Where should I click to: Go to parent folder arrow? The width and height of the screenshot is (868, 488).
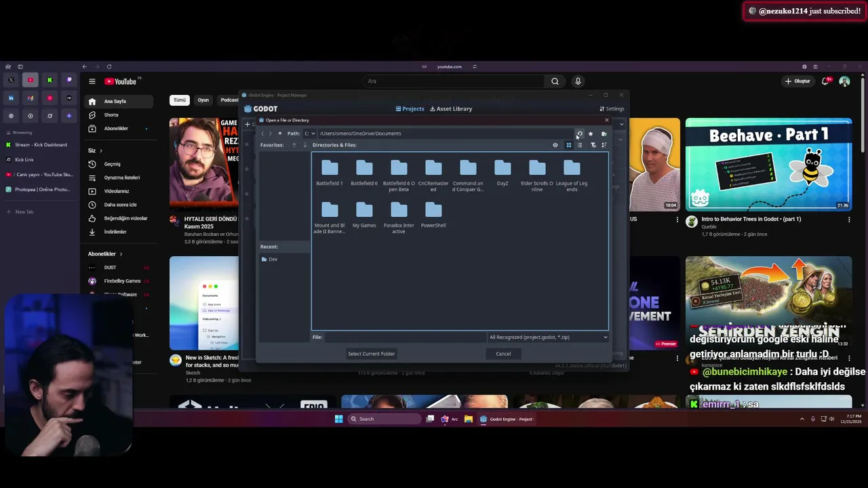tap(279, 134)
